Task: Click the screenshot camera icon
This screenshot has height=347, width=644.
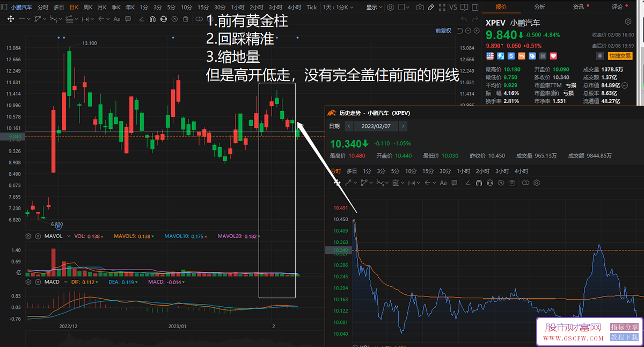Action: (420, 8)
